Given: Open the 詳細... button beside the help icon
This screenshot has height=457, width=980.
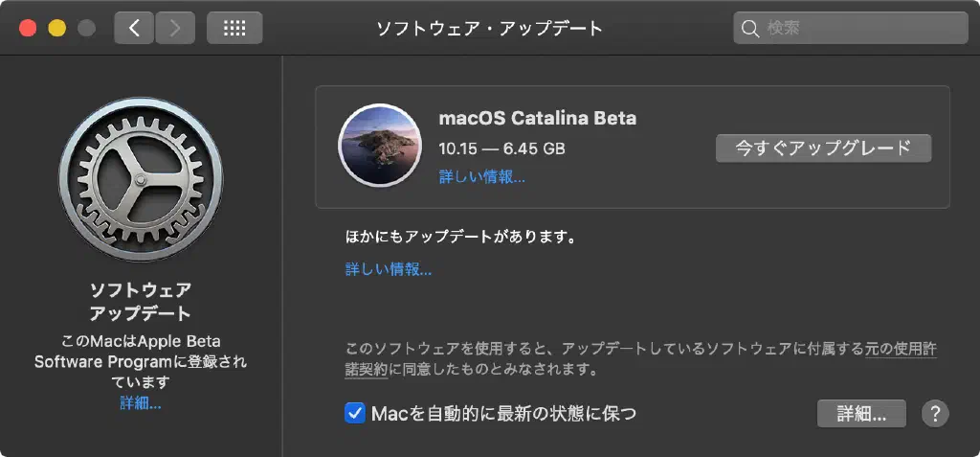Looking at the screenshot, I should (862, 414).
